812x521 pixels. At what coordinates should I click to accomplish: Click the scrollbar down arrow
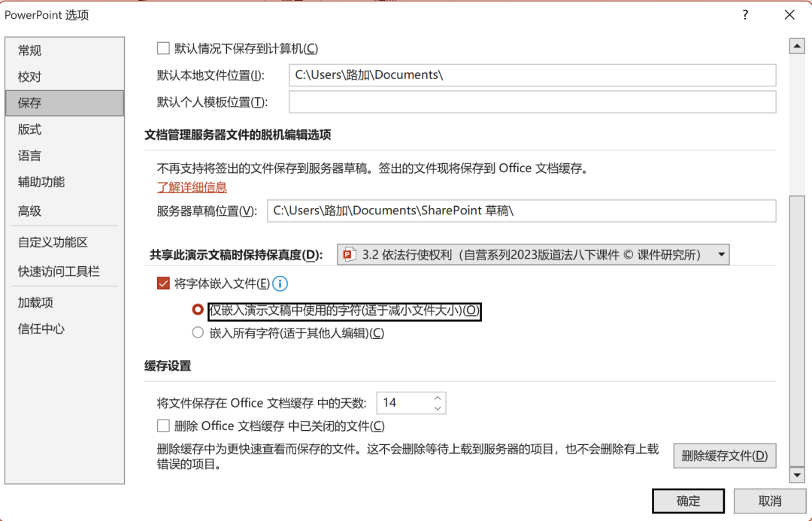(x=798, y=475)
